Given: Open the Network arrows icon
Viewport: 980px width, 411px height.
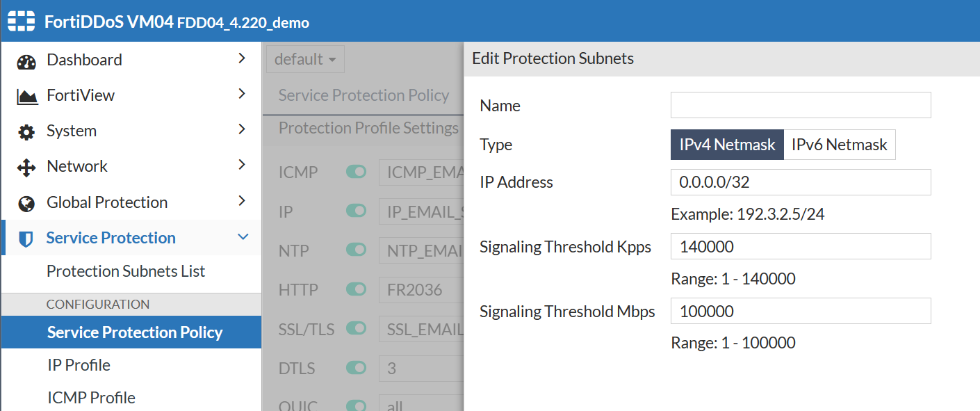Looking at the screenshot, I should point(26,166).
